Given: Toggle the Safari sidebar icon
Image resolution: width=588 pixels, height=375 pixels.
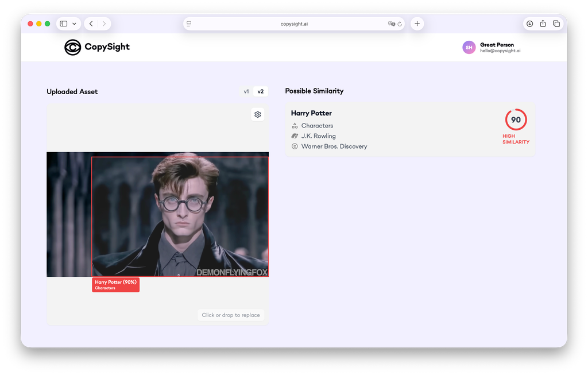Looking at the screenshot, I should [x=64, y=24].
